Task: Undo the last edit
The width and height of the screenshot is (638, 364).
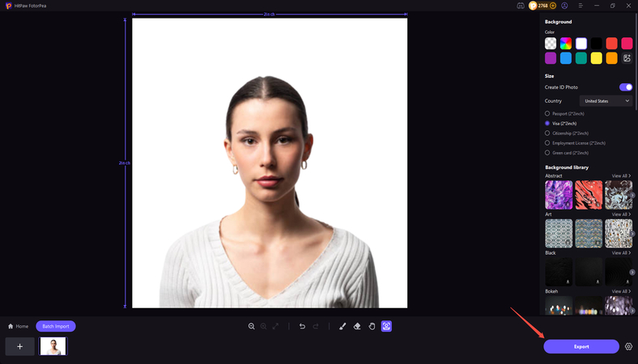Action: [302, 326]
